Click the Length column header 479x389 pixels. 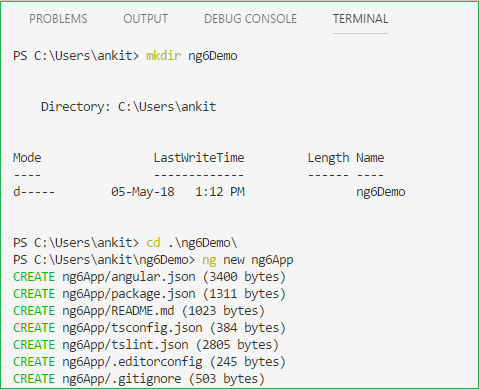pos(328,158)
